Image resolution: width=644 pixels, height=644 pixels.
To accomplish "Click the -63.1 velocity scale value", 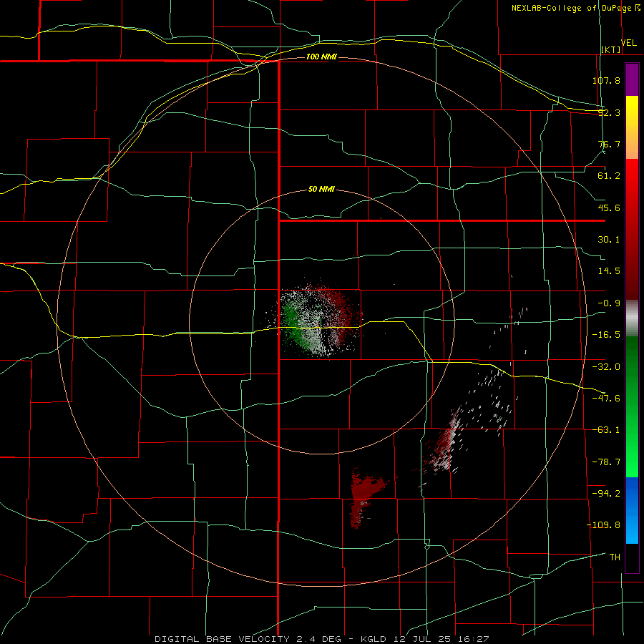I will point(606,430).
